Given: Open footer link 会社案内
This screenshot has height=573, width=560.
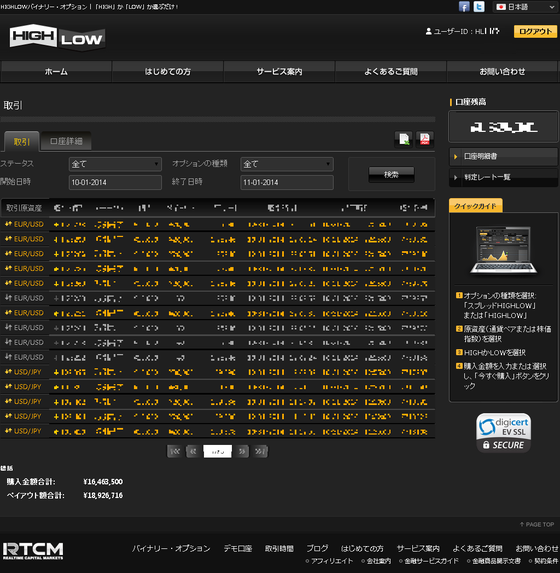Looking at the screenshot, I should pyautogui.click(x=379, y=561).
